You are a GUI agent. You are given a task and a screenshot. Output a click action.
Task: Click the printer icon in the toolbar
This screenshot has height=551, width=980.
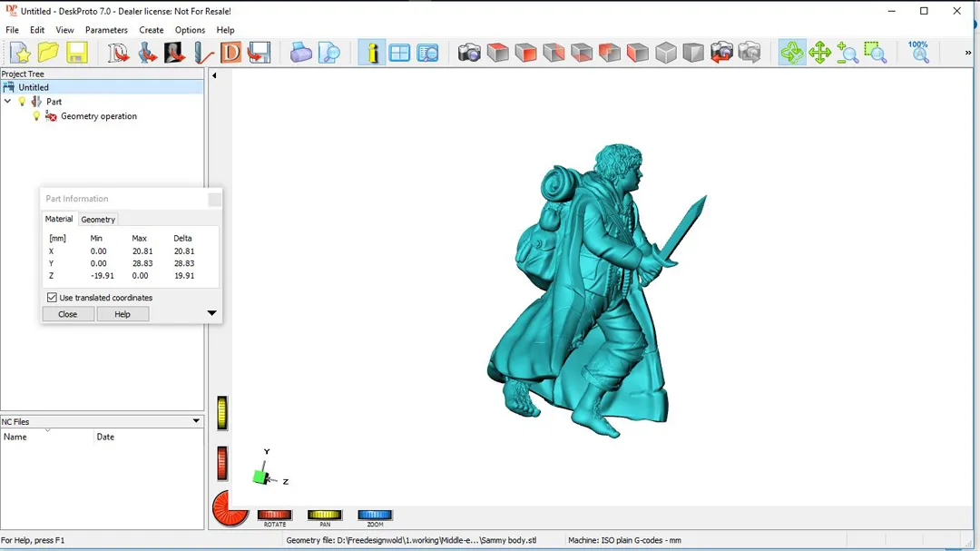tap(300, 53)
